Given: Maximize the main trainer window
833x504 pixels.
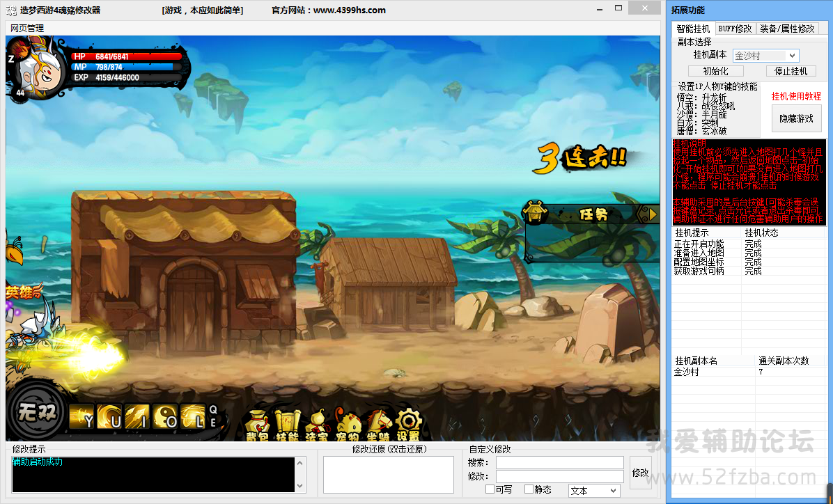Looking at the screenshot, I should [x=618, y=8].
